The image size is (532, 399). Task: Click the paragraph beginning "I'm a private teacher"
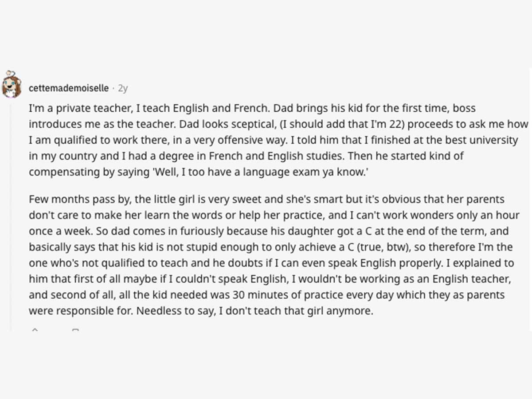point(273,140)
